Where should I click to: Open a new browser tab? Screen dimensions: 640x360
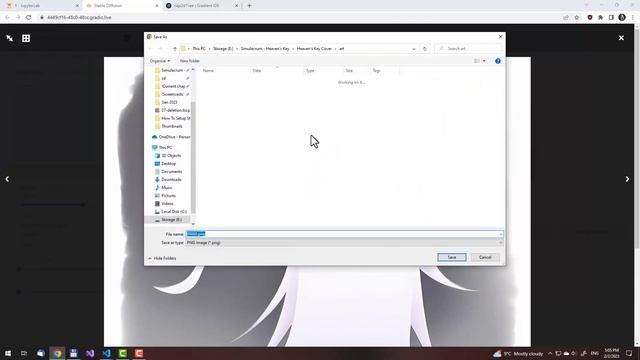click(249, 6)
